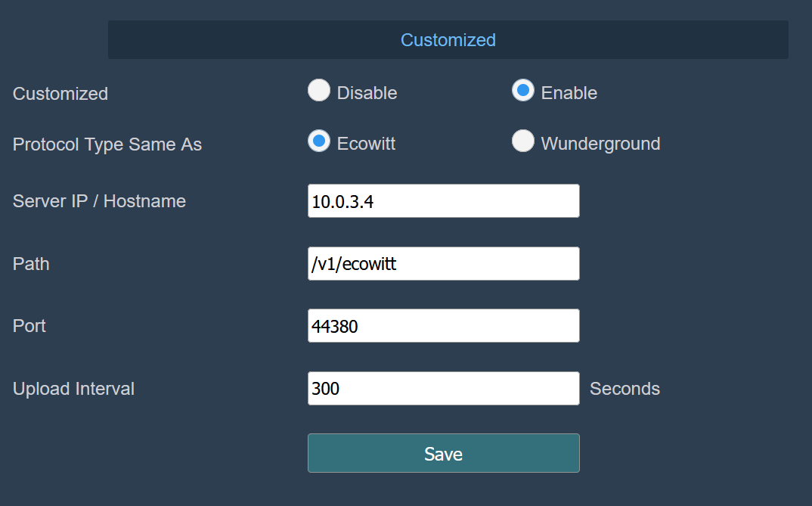Click the Port field containing 44380

(x=443, y=325)
